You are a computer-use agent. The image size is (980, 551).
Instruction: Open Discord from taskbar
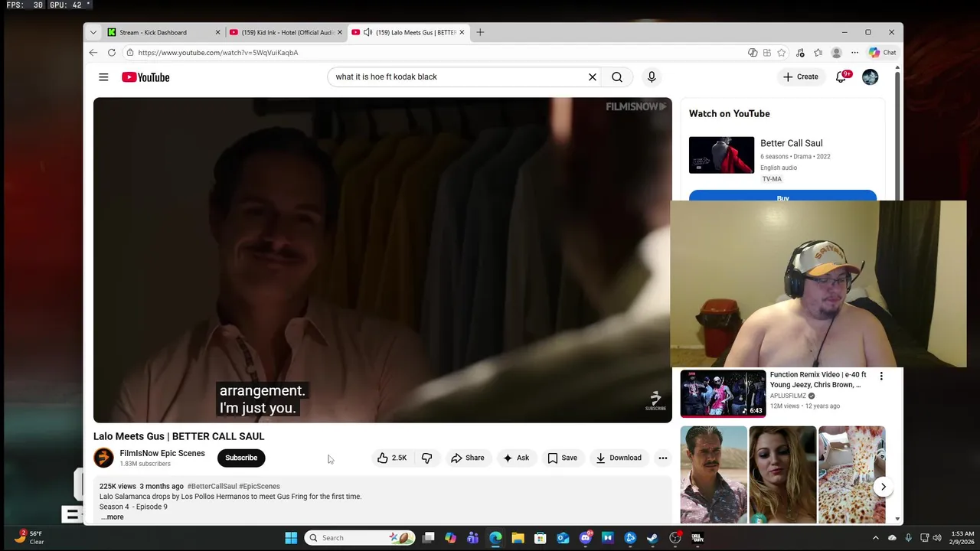tap(586, 538)
